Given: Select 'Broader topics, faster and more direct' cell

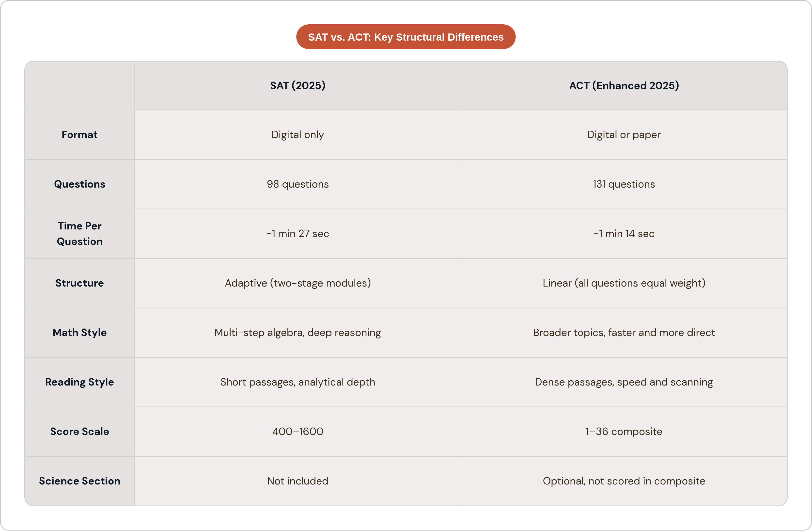Looking at the screenshot, I should pos(624,333).
